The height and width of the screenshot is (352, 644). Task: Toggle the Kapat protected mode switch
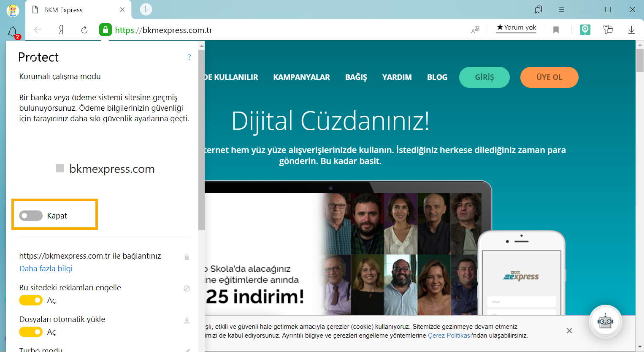click(31, 216)
